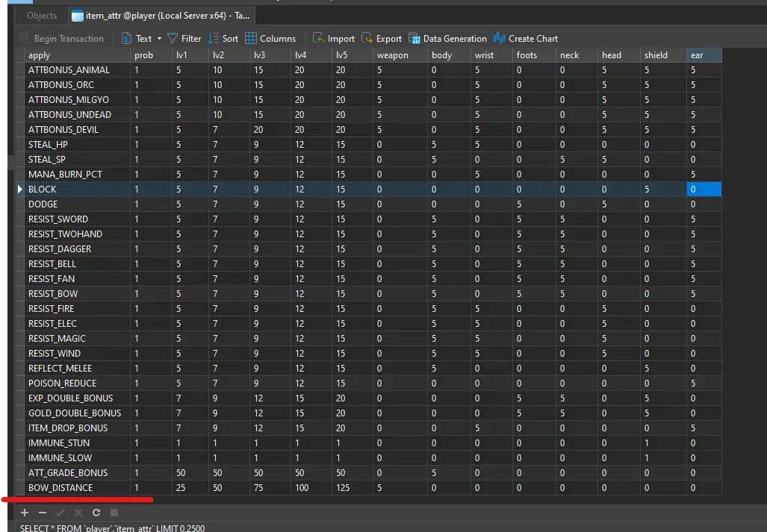This screenshot has width=767, height=532.
Task: Delete the record with the minus icon
Action: click(x=43, y=513)
